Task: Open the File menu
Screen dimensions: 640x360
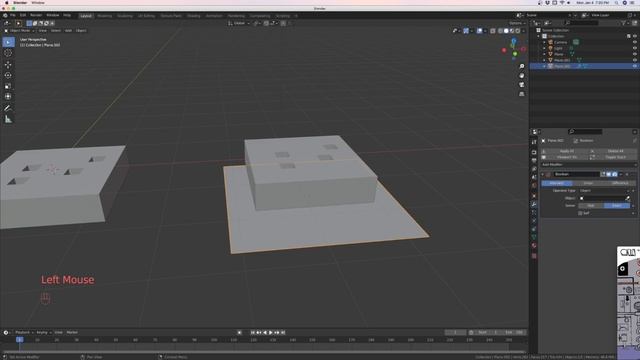Action: [13, 16]
